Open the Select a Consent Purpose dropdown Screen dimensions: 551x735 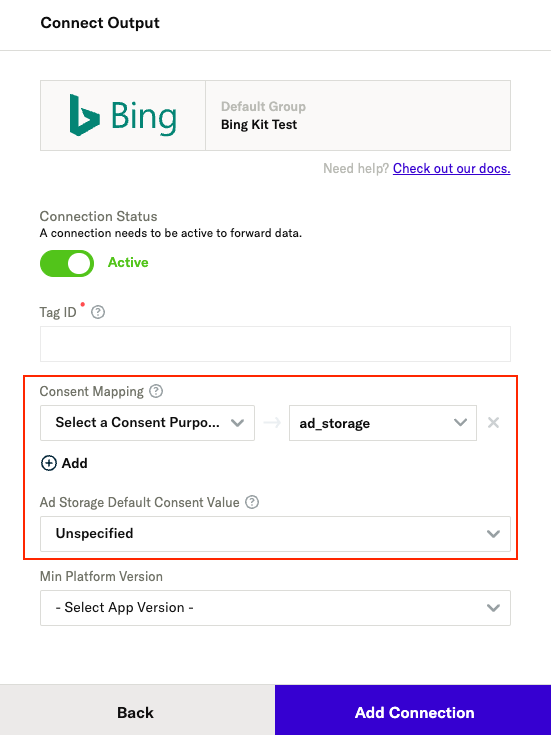(147, 423)
